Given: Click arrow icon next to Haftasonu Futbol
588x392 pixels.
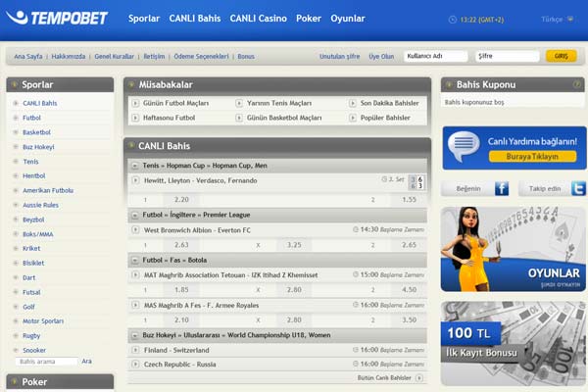Looking at the screenshot, I should tap(135, 118).
